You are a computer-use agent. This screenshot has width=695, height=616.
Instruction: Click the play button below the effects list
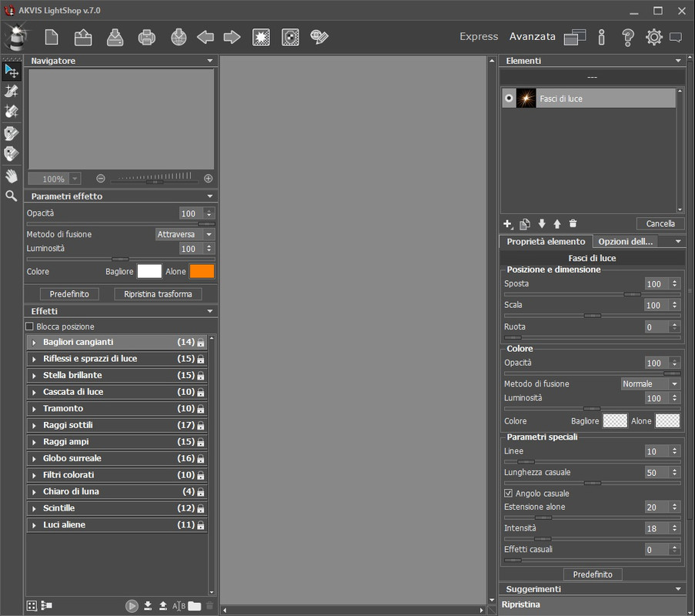tap(132, 606)
